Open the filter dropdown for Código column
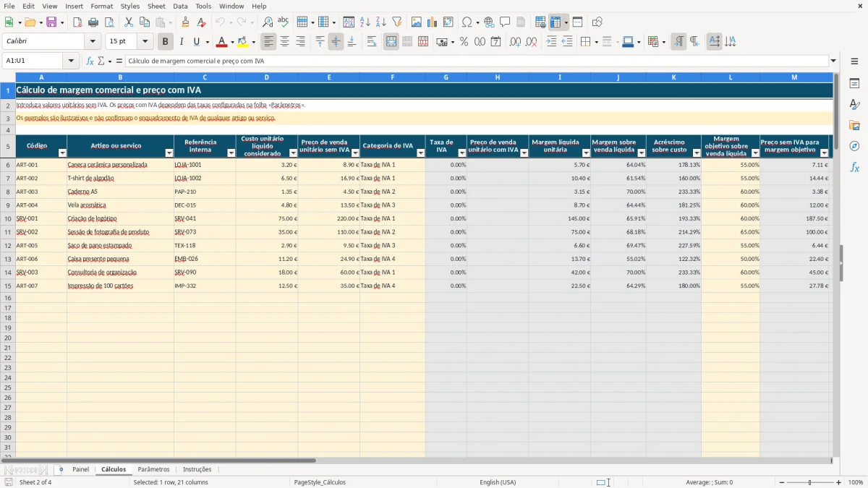 tap(62, 153)
